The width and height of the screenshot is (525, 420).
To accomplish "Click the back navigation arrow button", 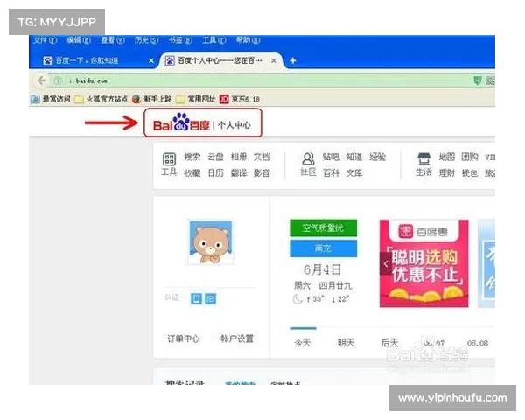I will [39, 80].
